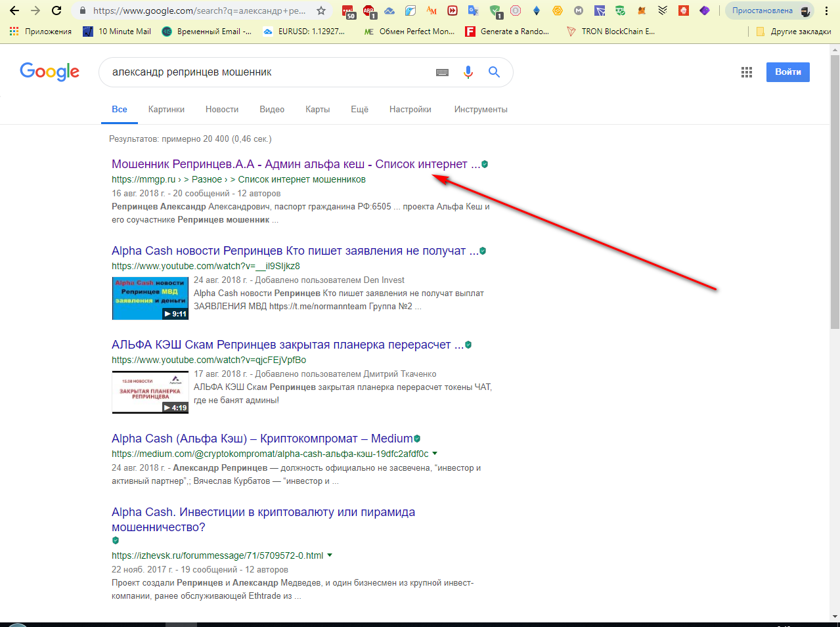The height and width of the screenshot is (627, 840).
Task: Open the MetaMask fox extension
Action: (642, 11)
